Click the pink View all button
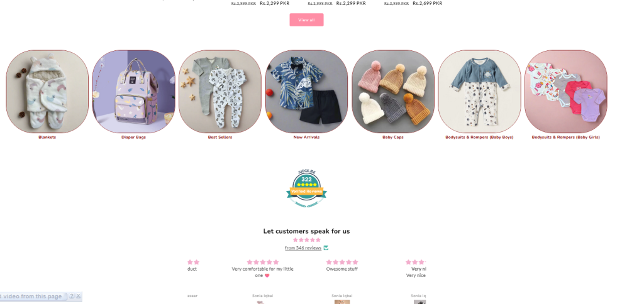644x304 pixels. click(x=306, y=19)
